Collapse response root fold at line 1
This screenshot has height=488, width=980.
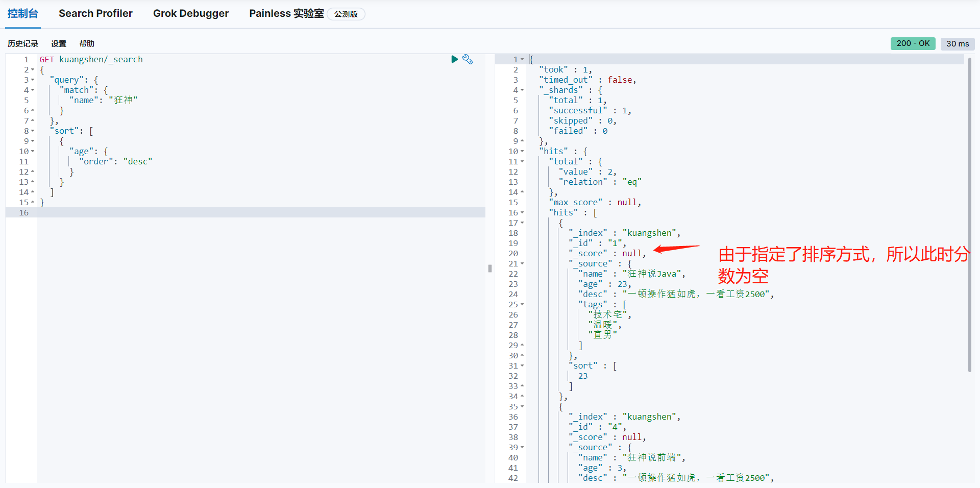522,59
